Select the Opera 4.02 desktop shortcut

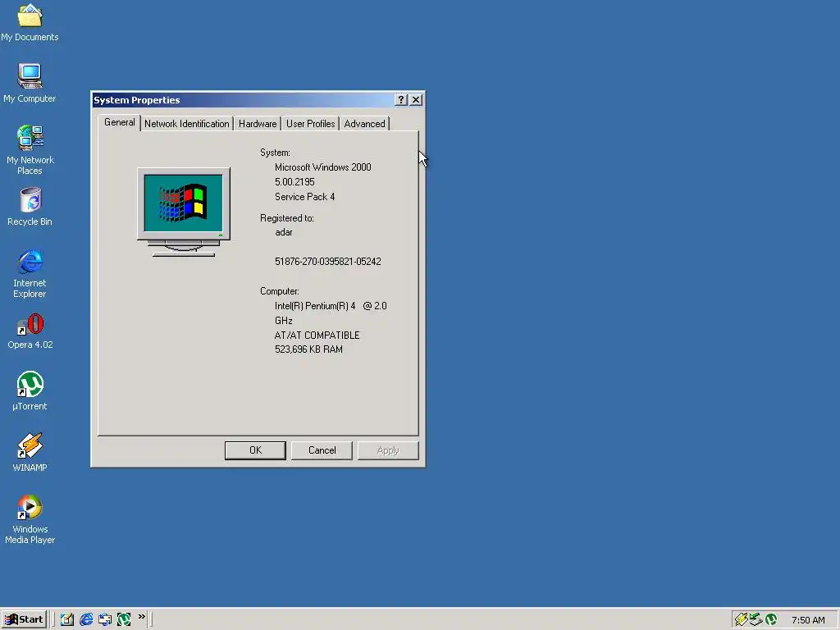[x=30, y=331]
